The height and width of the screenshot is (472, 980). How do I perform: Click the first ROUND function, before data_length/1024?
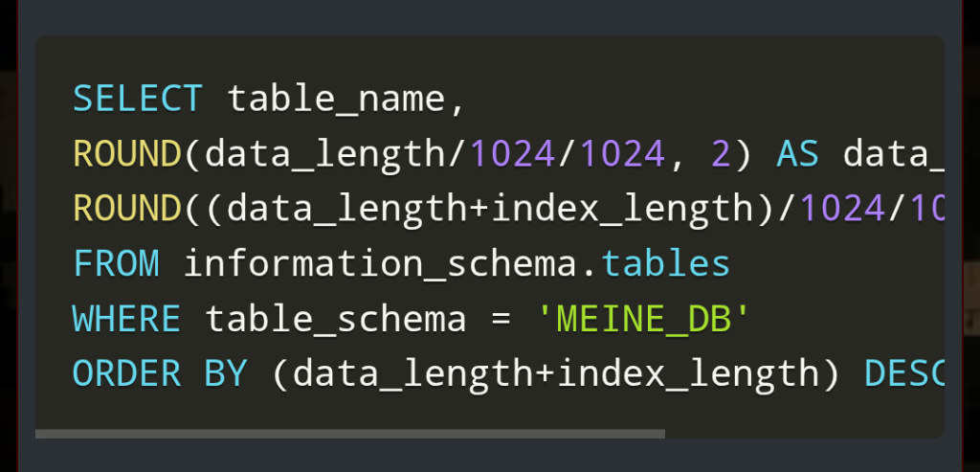pos(127,153)
